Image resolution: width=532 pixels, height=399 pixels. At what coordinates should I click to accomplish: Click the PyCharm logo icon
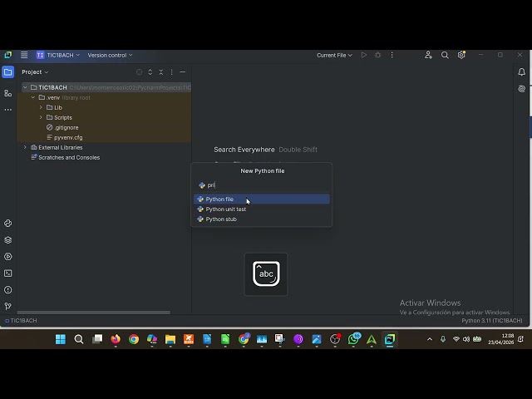(x=7, y=55)
